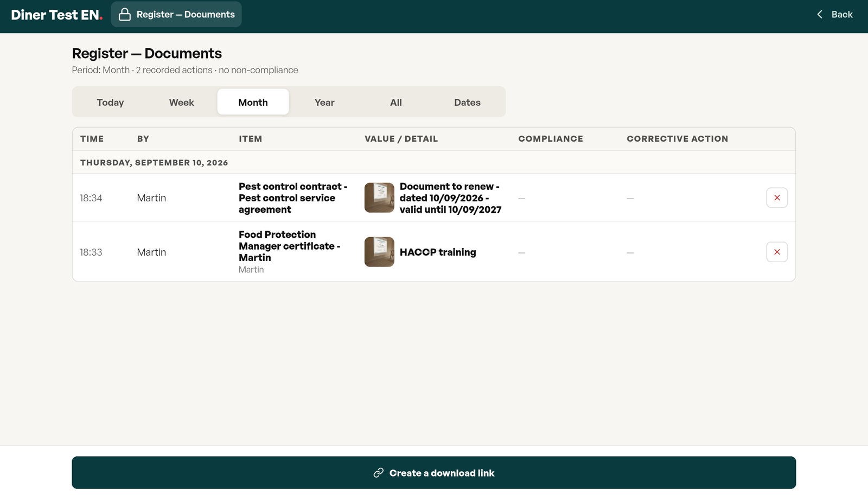Show the Year period tab
Image resolution: width=868 pixels, height=495 pixels.
[x=324, y=102]
